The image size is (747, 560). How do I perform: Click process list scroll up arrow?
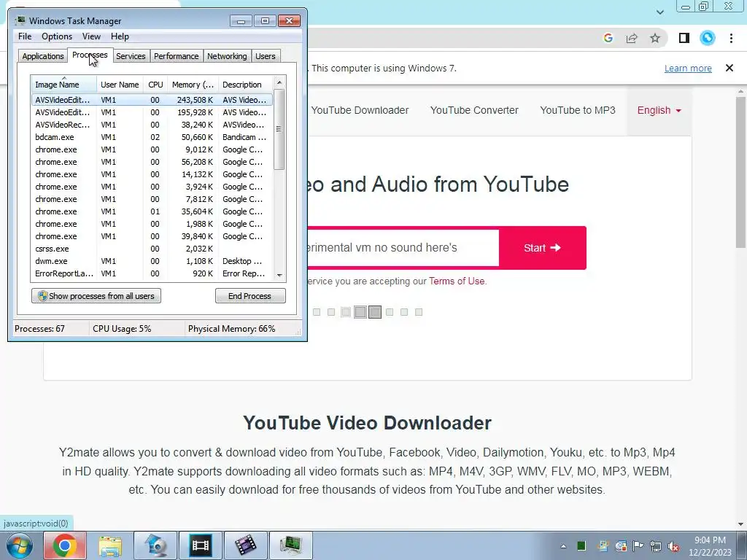click(x=279, y=82)
